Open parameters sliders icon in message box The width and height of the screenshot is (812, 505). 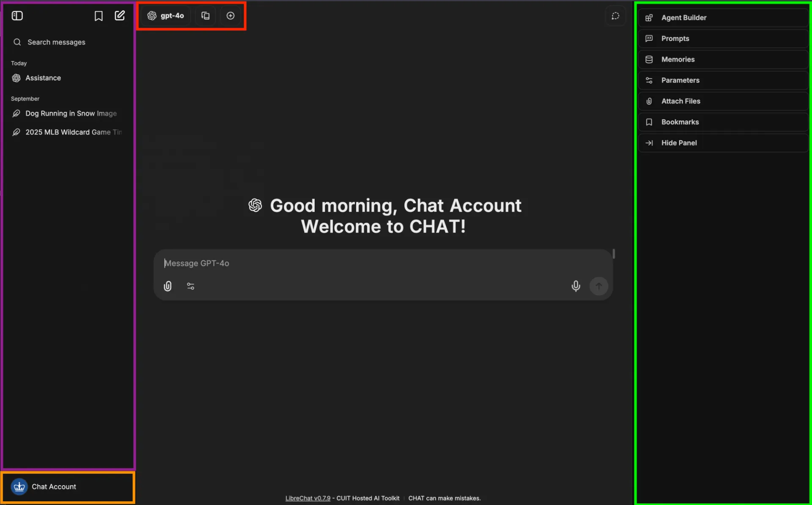(191, 286)
